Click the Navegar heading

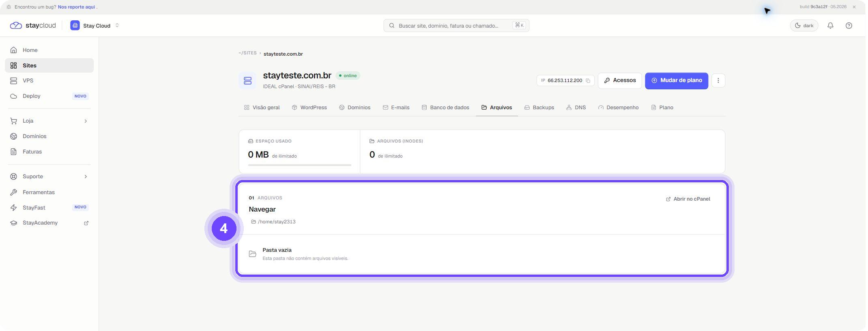click(x=262, y=210)
